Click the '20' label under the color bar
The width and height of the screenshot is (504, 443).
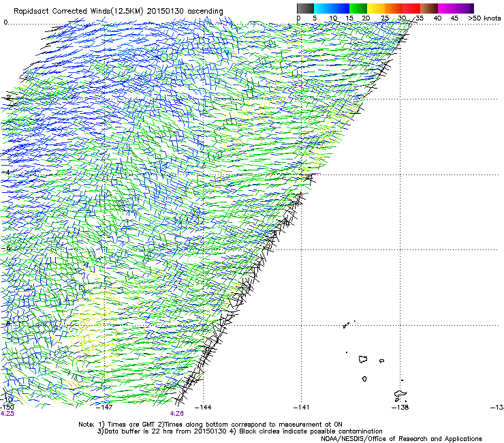point(366,18)
